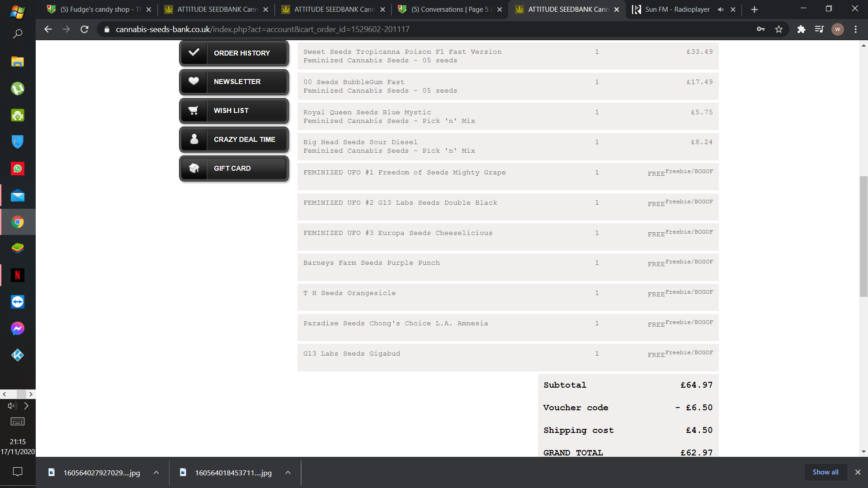Open Messenger from the taskbar
Viewport: 868px width, 488px height.
pyautogui.click(x=18, y=328)
